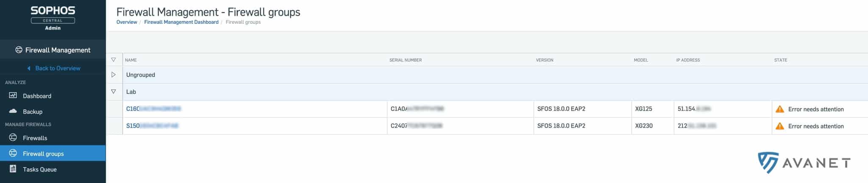This screenshot has height=183, width=868.
Task: Collapse the Lab firewall group
Action: 113,92
